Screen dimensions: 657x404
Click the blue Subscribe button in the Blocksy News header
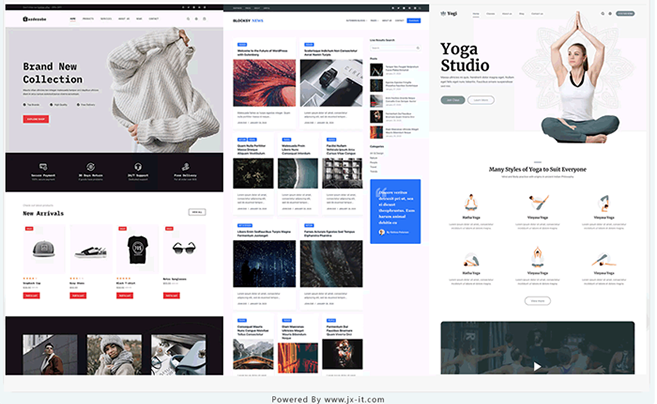[x=413, y=19]
